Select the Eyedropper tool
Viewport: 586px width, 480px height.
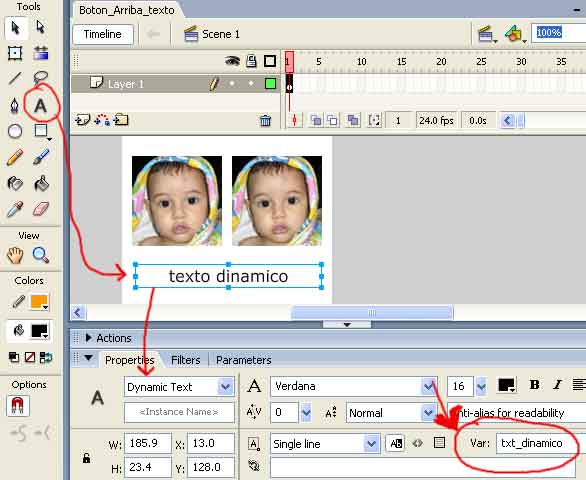point(15,209)
